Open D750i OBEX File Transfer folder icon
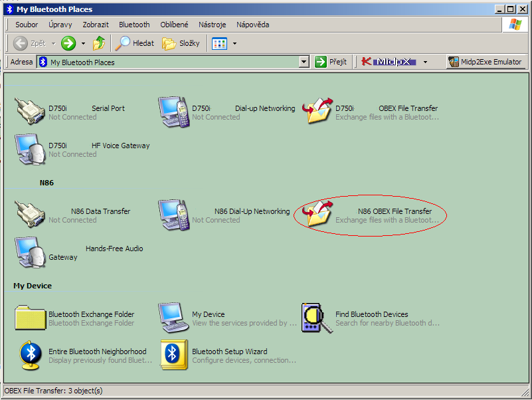 [x=317, y=111]
